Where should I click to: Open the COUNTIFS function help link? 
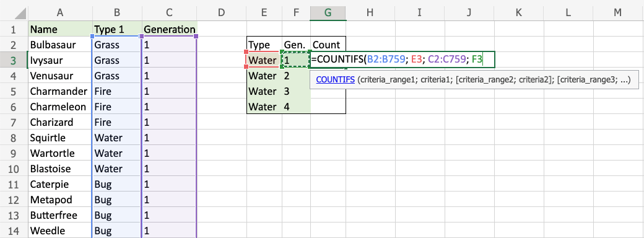pos(335,81)
